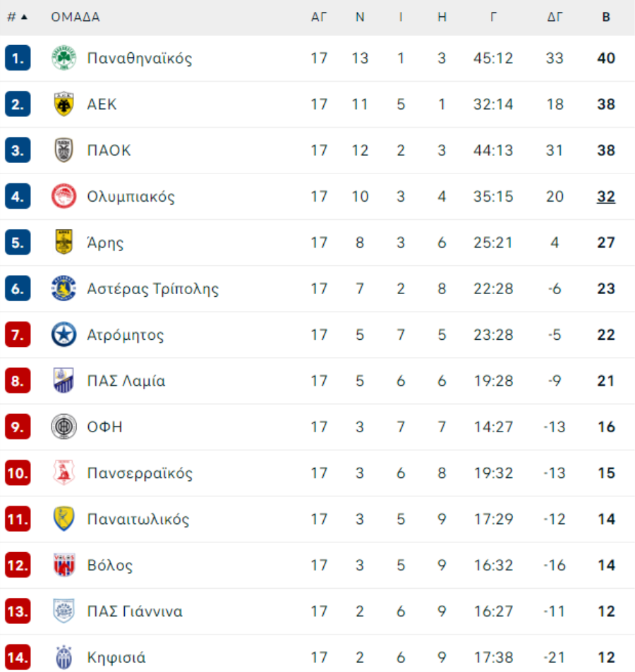Click the Άρης yellow crest
Screen dimensions: 635x672
(64, 242)
